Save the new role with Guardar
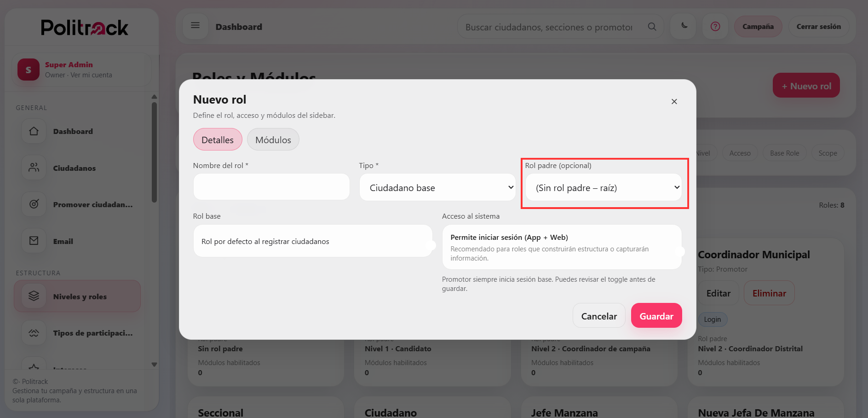868x418 pixels. click(656, 315)
